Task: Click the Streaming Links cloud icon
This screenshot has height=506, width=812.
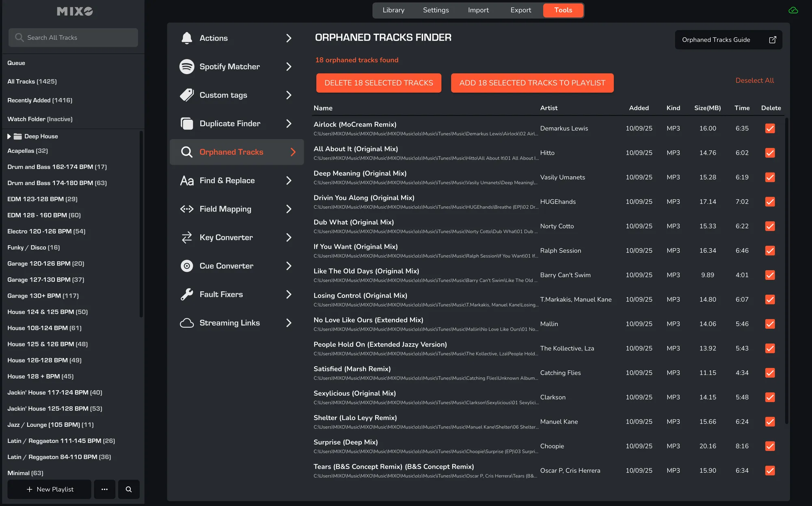Action: (187, 323)
